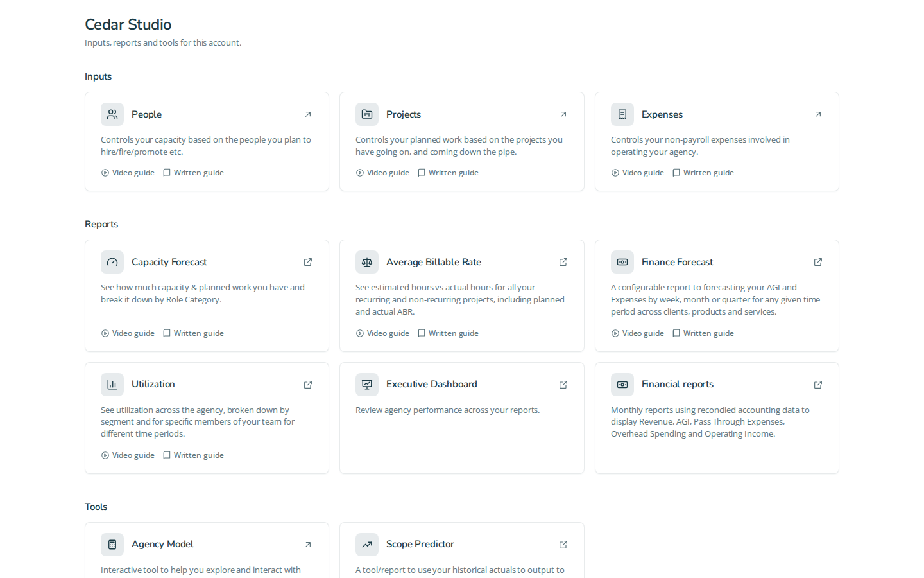
Task: Read the Utilization written guide
Action: point(193,455)
